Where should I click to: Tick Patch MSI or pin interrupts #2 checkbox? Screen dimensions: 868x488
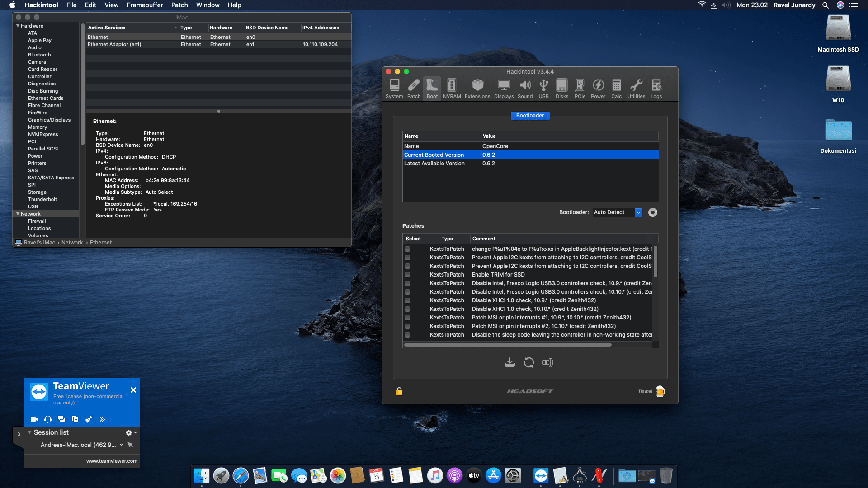407,326
